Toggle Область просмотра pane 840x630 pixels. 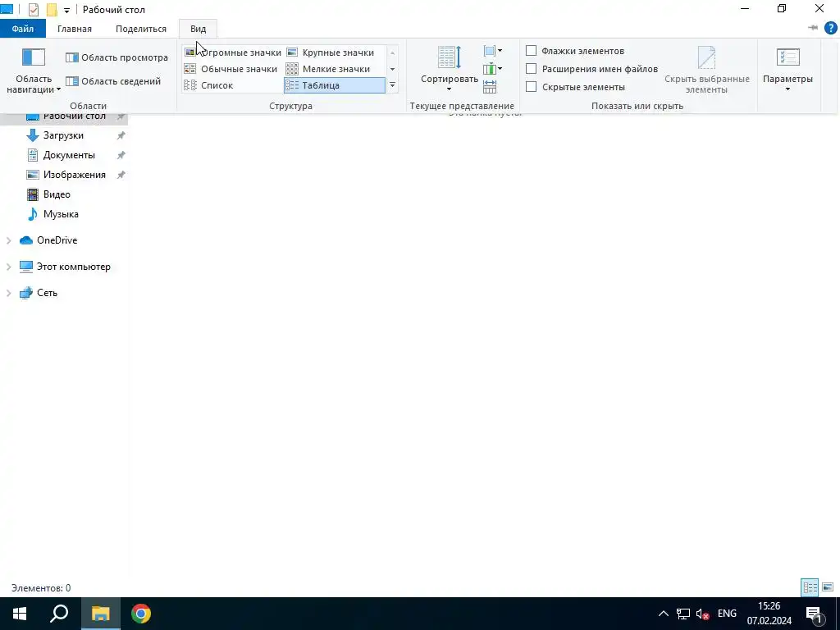coord(116,57)
